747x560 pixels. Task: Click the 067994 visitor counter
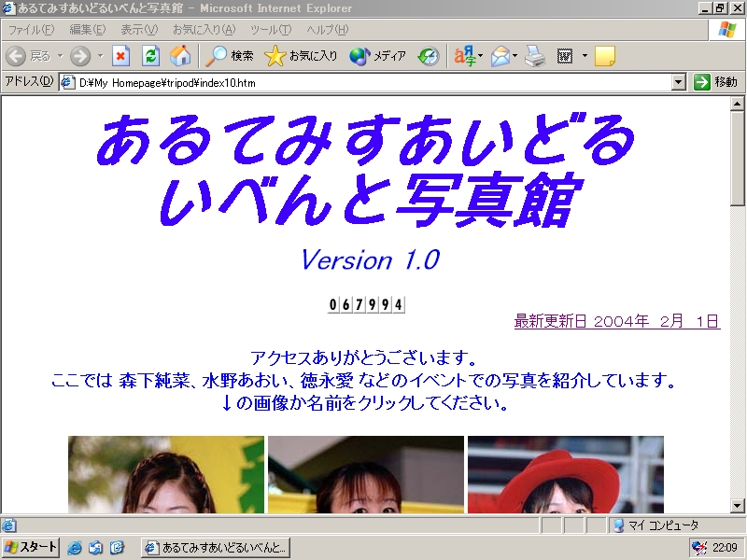[x=366, y=304]
